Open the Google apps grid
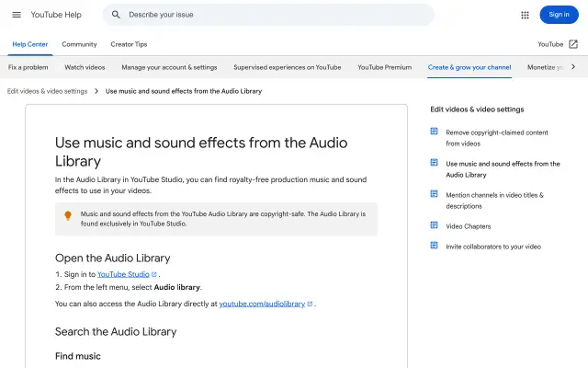The width and height of the screenshot is (588, 368). click(x=525, y=15)
